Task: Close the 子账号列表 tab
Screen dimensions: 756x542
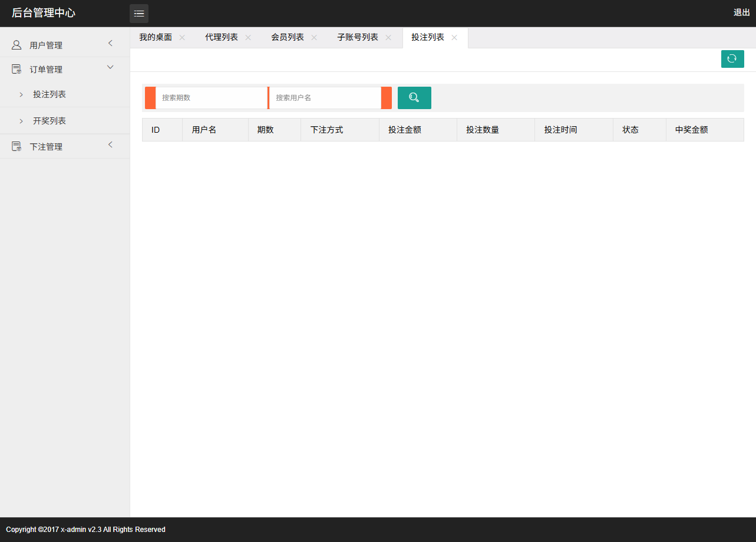Action: point(388,38)
